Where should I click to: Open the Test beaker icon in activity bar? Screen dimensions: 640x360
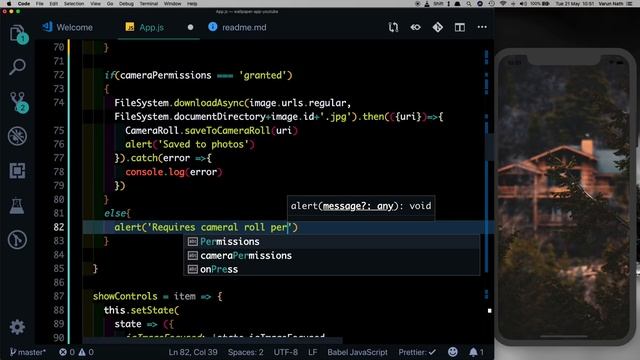tap(17, 206)
